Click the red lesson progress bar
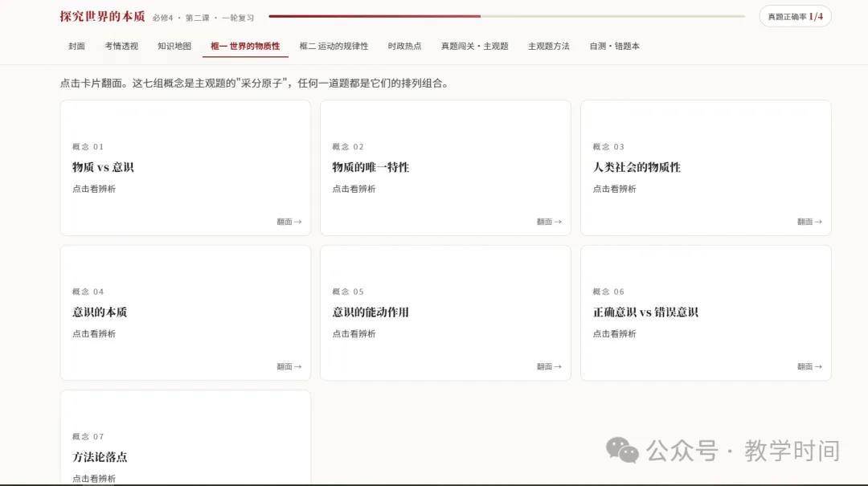868x486 pixels. coord(506,16)
